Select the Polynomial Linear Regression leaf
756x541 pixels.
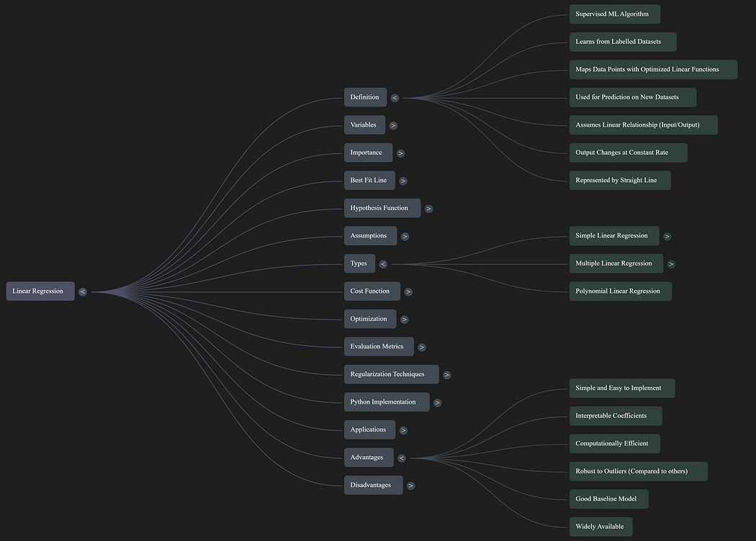(619, 291)
